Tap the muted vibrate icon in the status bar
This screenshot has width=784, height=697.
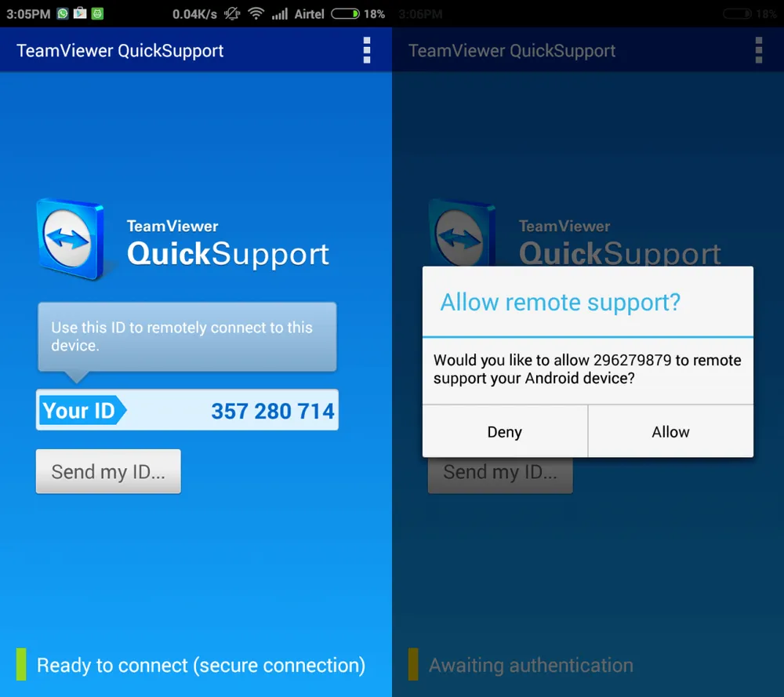click(x=232, y=13)
